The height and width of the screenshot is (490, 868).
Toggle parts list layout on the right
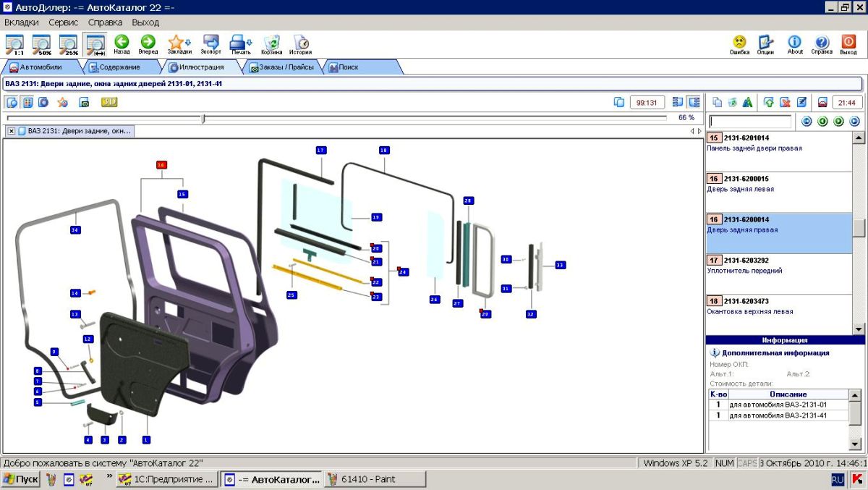694,102
